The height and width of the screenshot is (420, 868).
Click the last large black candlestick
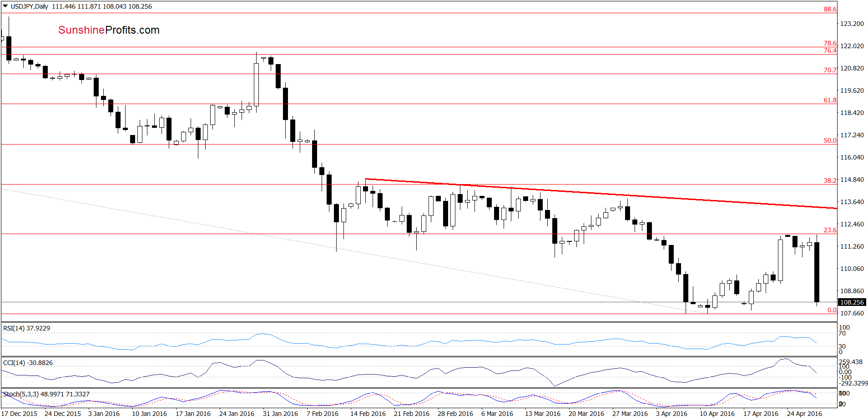click(817, 272)
